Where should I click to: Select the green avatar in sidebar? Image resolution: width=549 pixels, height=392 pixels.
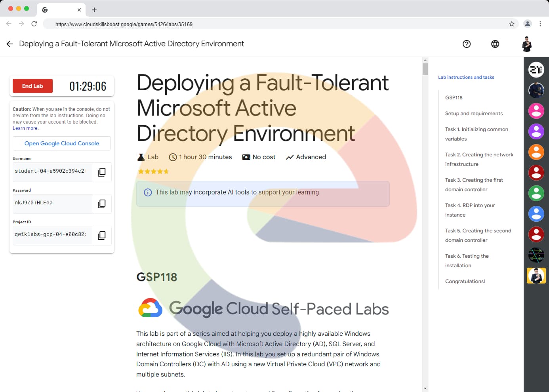tap(536, 193)
